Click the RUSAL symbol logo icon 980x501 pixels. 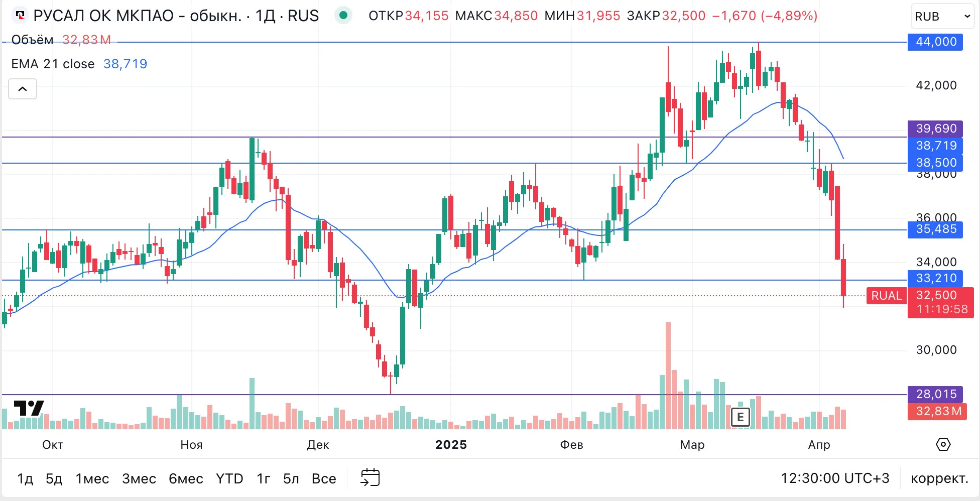pos(20,16)
